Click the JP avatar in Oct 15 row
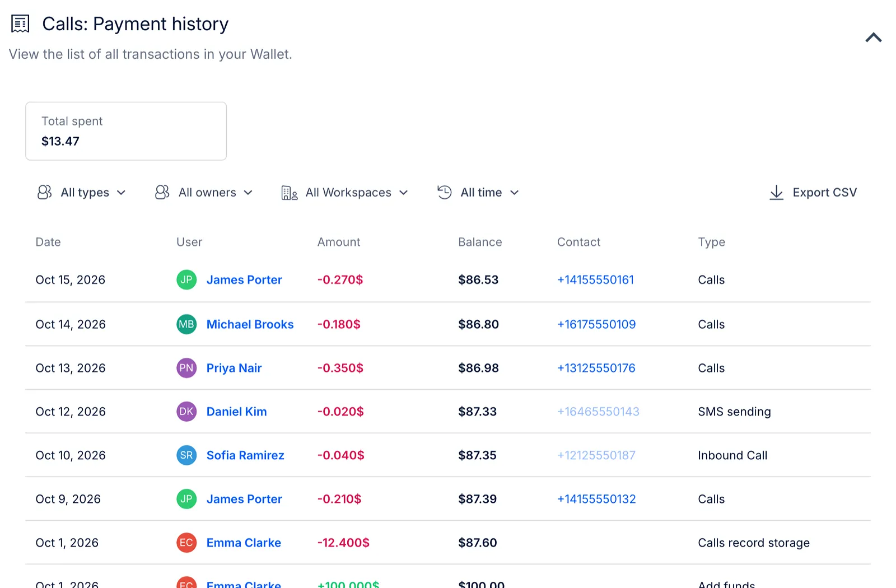 point(186,280)
